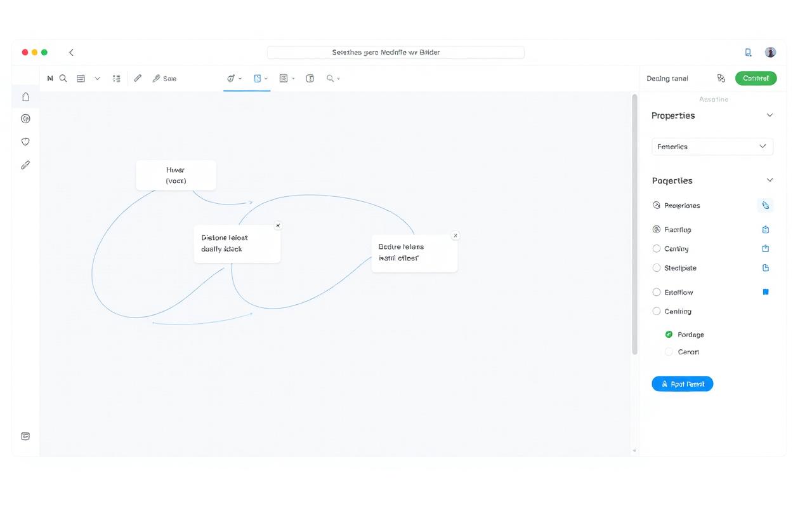Select the Cerart radio option under Pordage
Screen dimensions: 812x508
669,352
